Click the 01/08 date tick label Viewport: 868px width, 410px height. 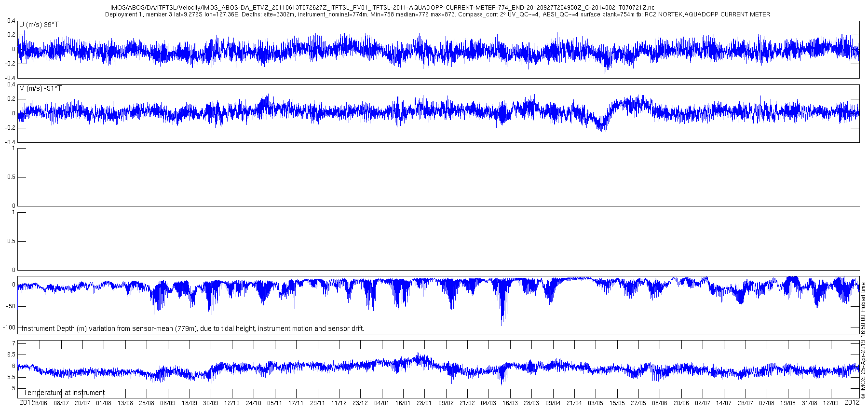point(104,403)
